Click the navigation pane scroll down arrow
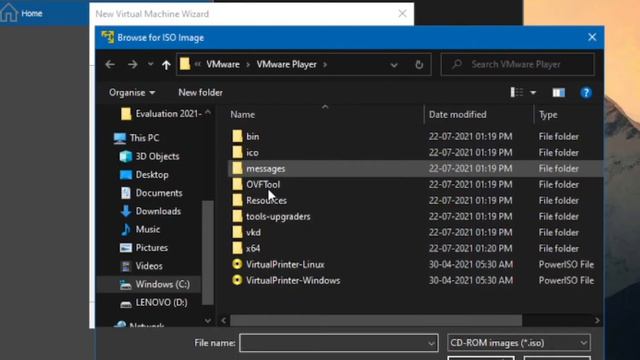640x360 pixels. (208, 321)
